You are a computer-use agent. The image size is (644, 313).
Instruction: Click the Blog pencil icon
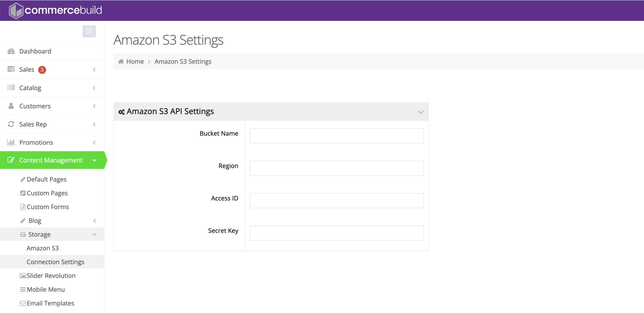point(23,221)
